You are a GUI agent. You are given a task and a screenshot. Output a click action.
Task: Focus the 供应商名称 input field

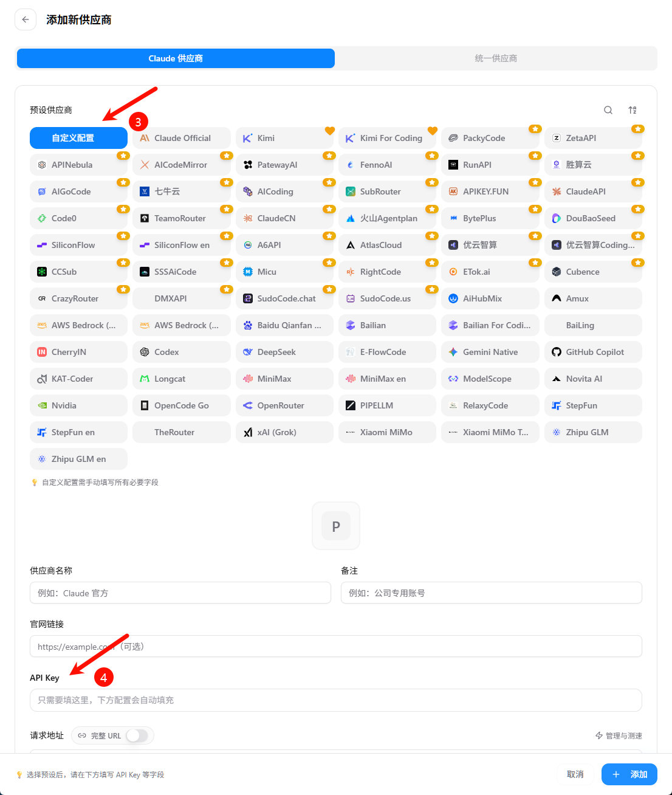180,593
